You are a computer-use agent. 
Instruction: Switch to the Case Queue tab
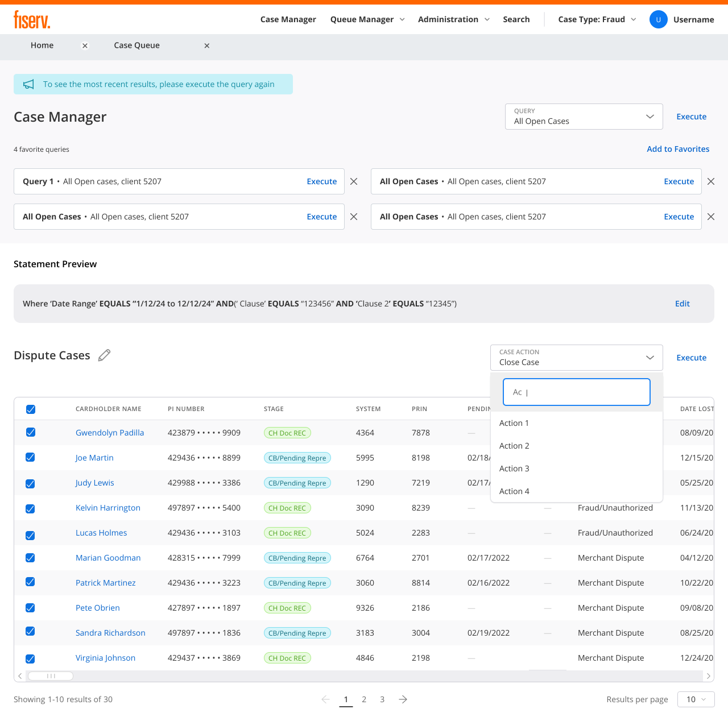(136, 45)
